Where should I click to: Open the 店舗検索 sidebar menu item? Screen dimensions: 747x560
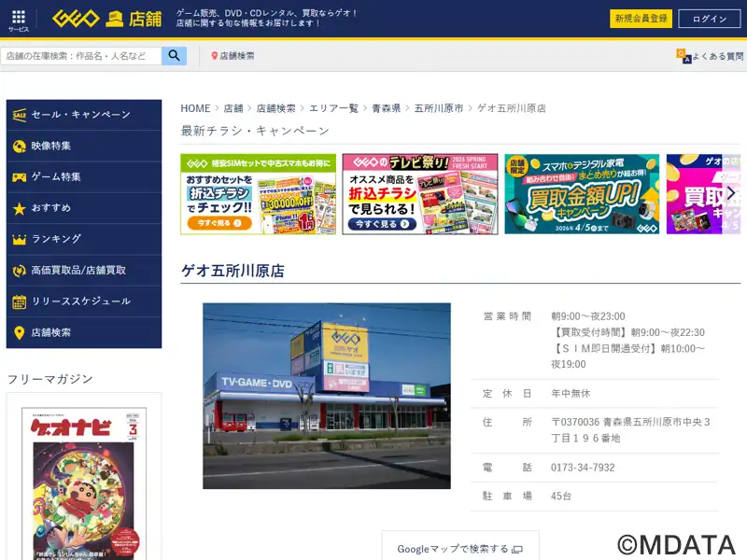tap(84, 332)
